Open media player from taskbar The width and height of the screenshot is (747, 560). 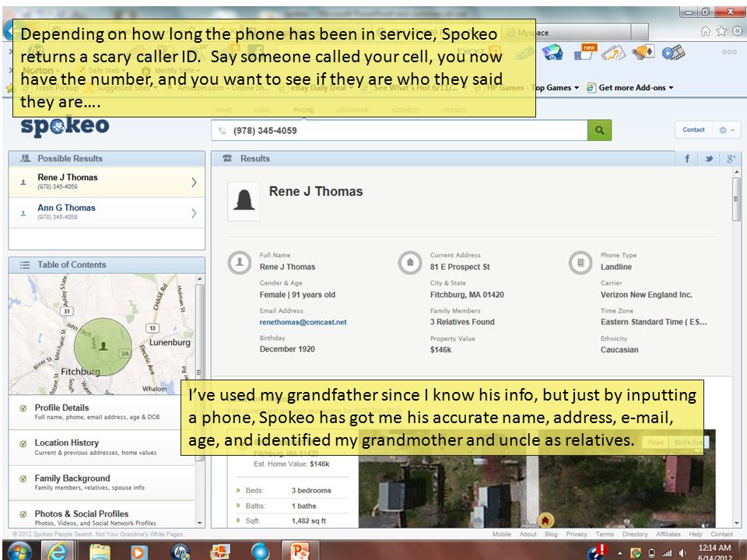pyautogui.click(x=139, y=552)
